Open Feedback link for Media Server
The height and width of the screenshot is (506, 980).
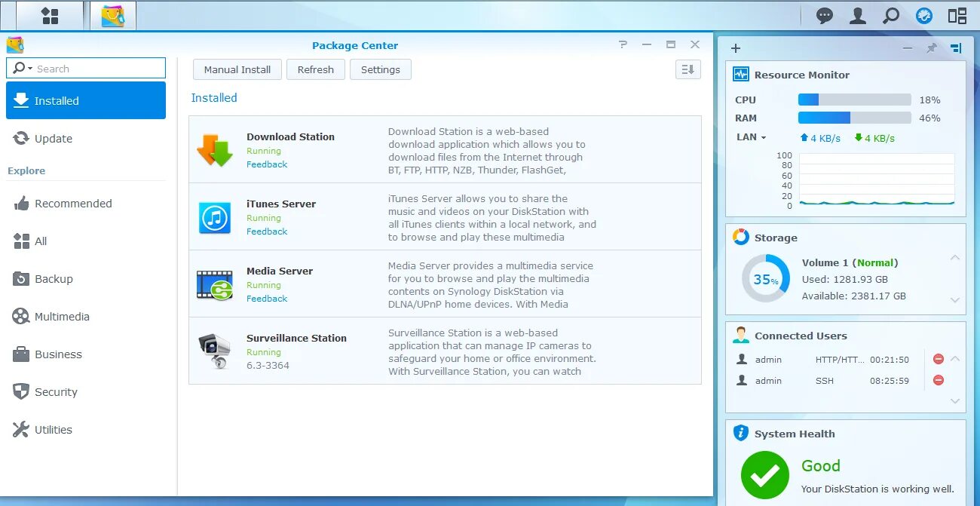[x=266, y=299]
